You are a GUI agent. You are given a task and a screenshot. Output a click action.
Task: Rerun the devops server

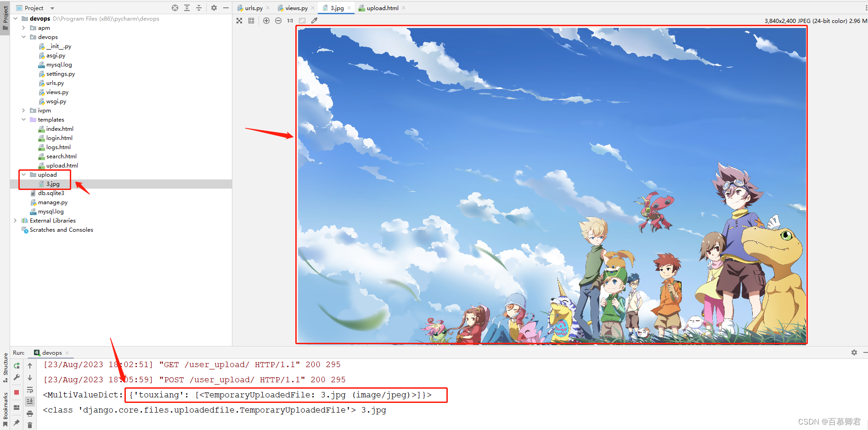coord(17,366)
